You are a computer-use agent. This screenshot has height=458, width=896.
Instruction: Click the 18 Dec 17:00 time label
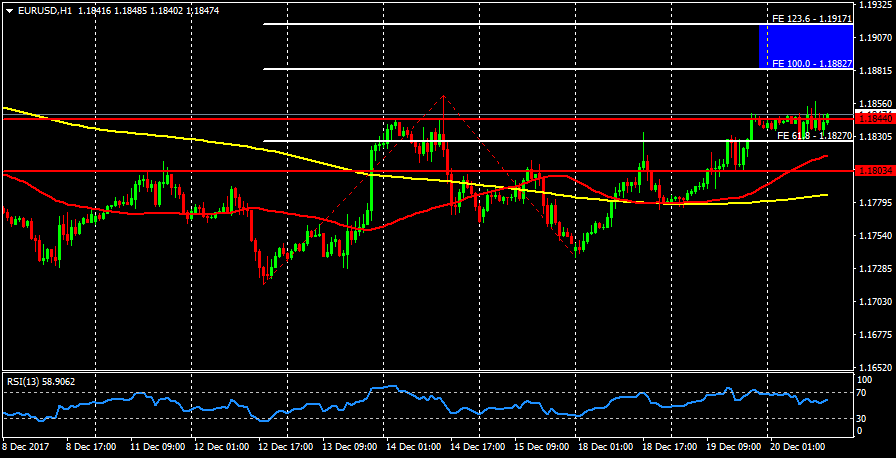coord(669,445)
